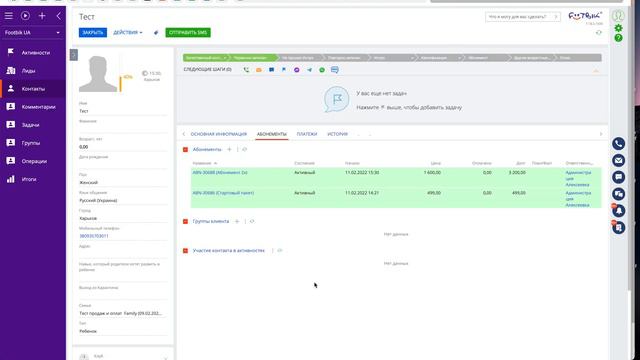640x360 pixels.
Task: Open the Лиды section
Action: (33, 71)
